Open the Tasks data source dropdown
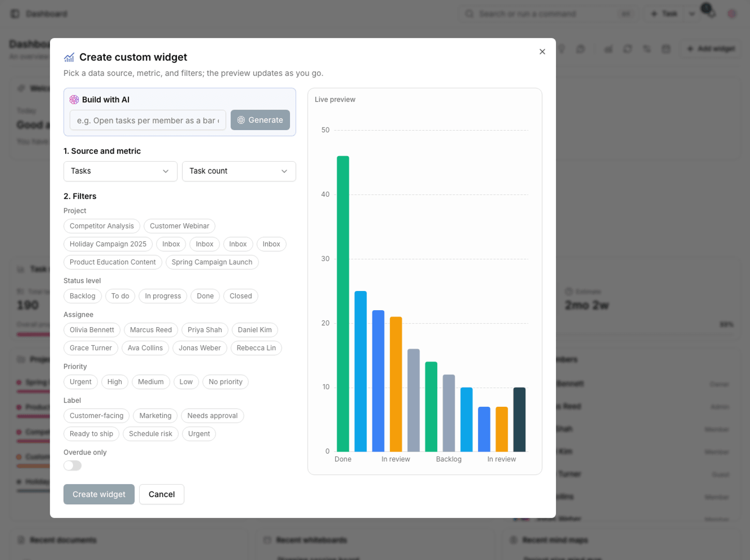The height and width of the screenshot is (560, 750). tap(120, 171)
